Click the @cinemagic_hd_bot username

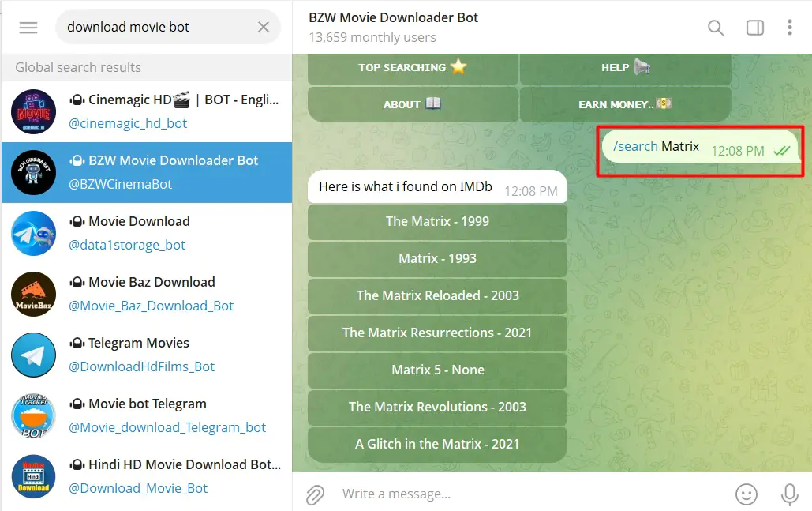click(128, 123)
